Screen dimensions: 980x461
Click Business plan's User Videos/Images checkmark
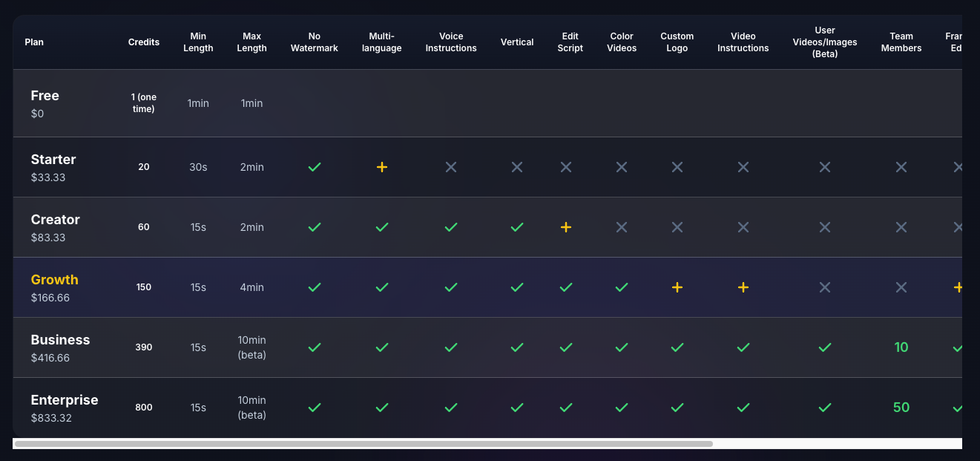coord(825,347)
